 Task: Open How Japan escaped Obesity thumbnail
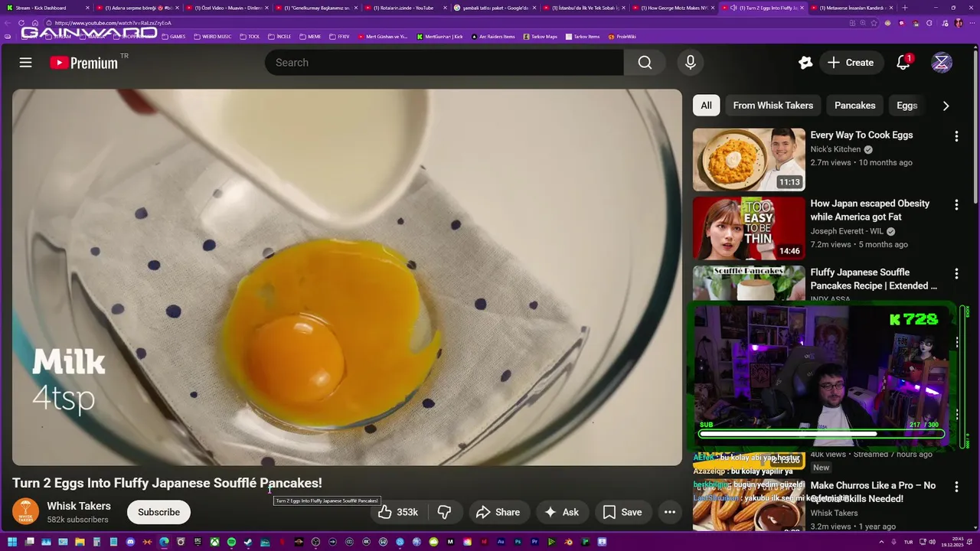coord(749,228)
